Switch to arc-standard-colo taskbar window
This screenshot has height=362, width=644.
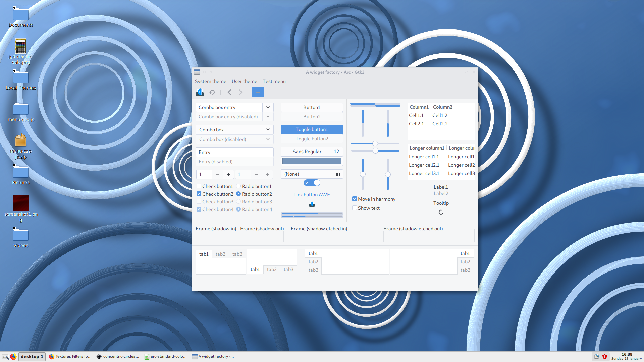point(166,357)
